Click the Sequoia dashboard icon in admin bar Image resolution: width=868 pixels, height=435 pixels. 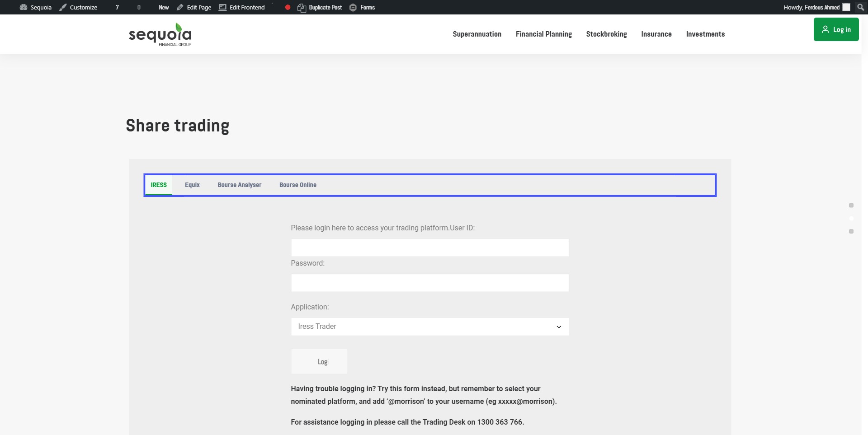coord(24,7)
